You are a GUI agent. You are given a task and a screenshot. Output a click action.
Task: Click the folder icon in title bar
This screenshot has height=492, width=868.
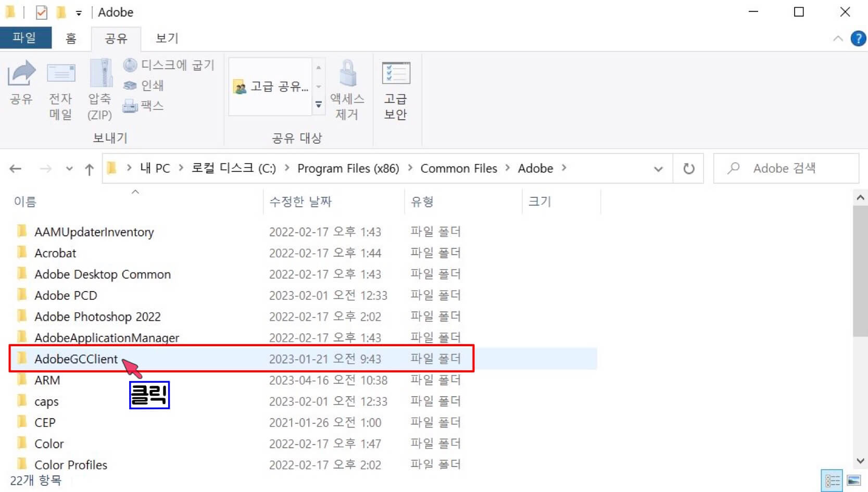tap(10, 11)
